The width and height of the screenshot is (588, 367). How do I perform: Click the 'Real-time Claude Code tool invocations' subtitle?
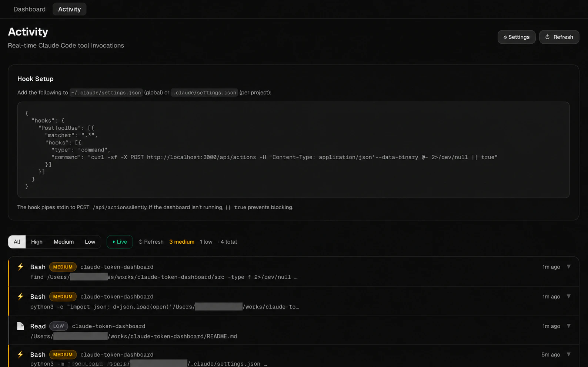pos(66,46)
